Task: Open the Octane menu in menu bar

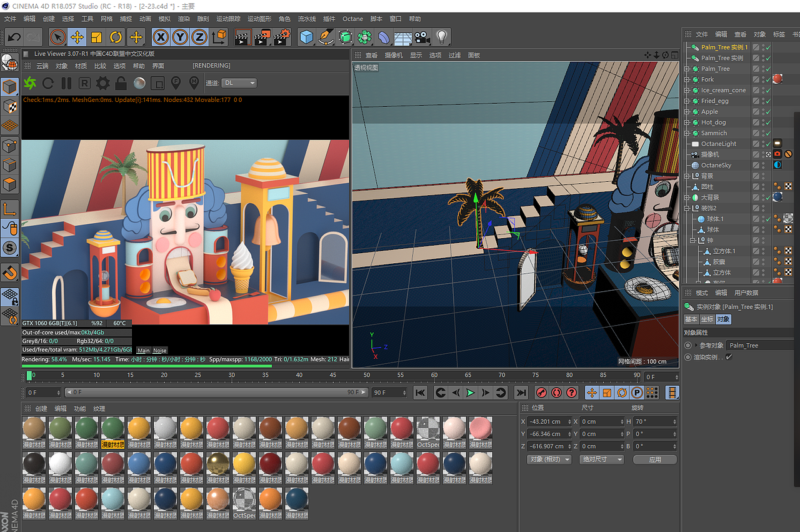Action: pos(352,19)
